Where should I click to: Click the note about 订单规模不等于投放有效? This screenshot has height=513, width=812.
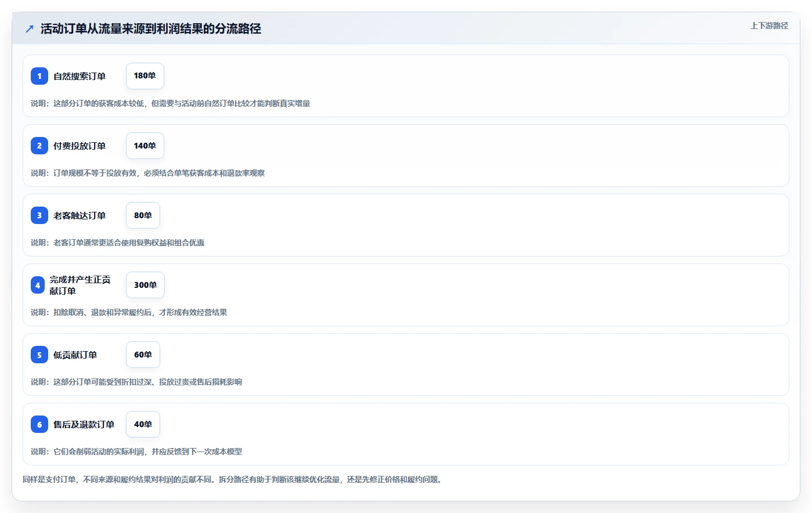pyautogui.click(x=148, y=173)
